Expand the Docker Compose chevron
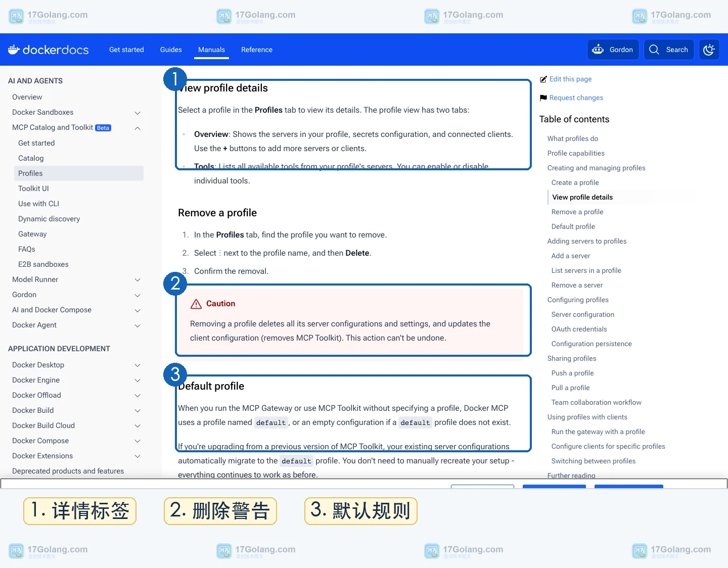728x568 pixels. [138, 441]
